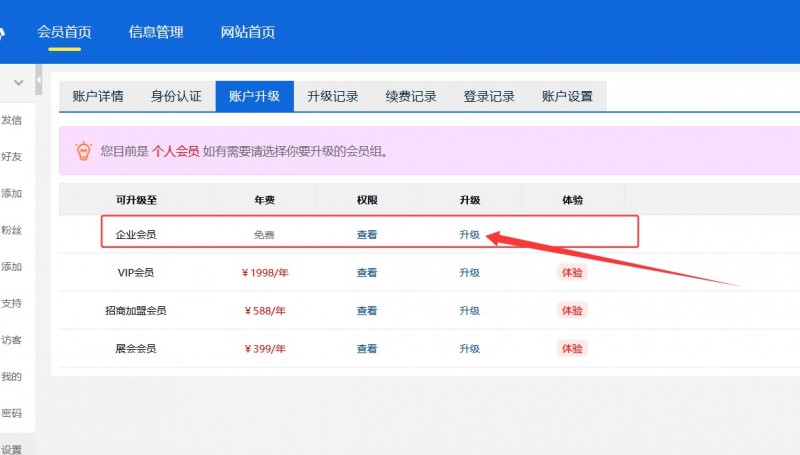800x455 pixels.
Task: Open 支持 in the left sidebar
Action: pos(11,304)
